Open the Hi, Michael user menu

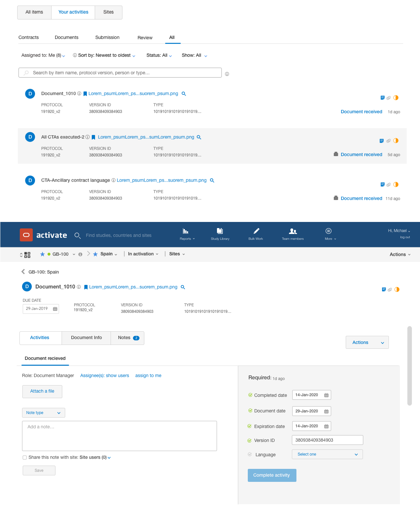point(399,231)
